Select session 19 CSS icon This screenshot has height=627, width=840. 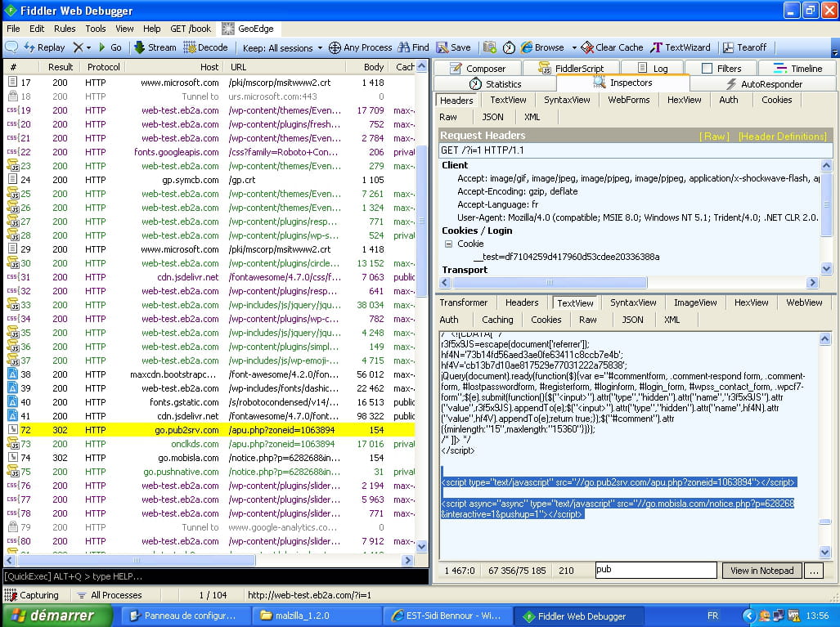pyautogui.click(x=13, y=110)
